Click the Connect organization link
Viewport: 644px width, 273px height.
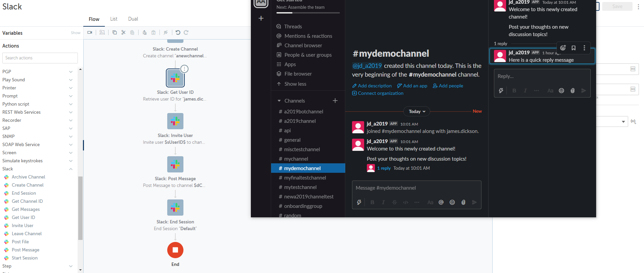(x=378, y=93)
